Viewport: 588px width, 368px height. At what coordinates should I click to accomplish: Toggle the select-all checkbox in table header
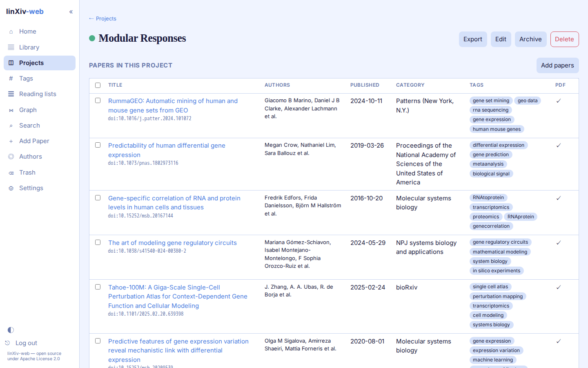coord(98,85)
